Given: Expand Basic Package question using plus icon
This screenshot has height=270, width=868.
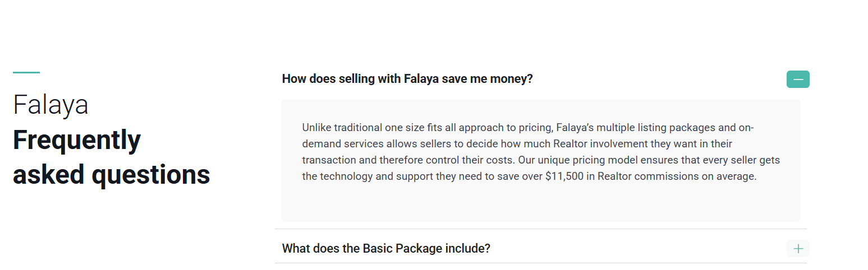Looking at the screenshot, I should (798, 249).
